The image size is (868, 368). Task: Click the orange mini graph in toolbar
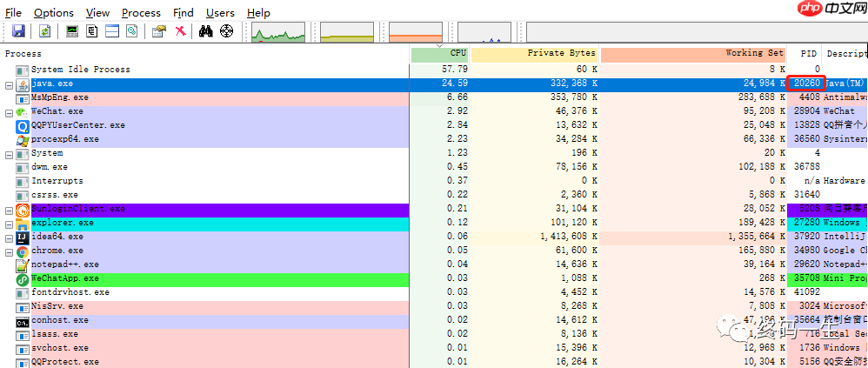[x=416, y=32]
